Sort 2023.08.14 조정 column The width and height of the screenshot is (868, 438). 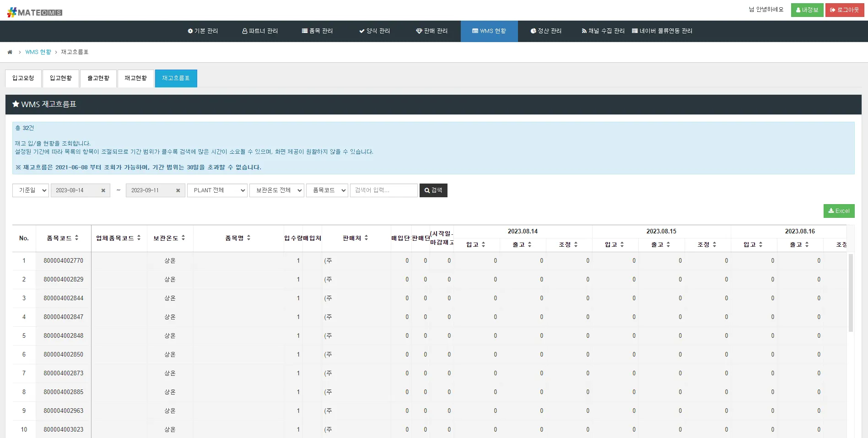[576, 245]
